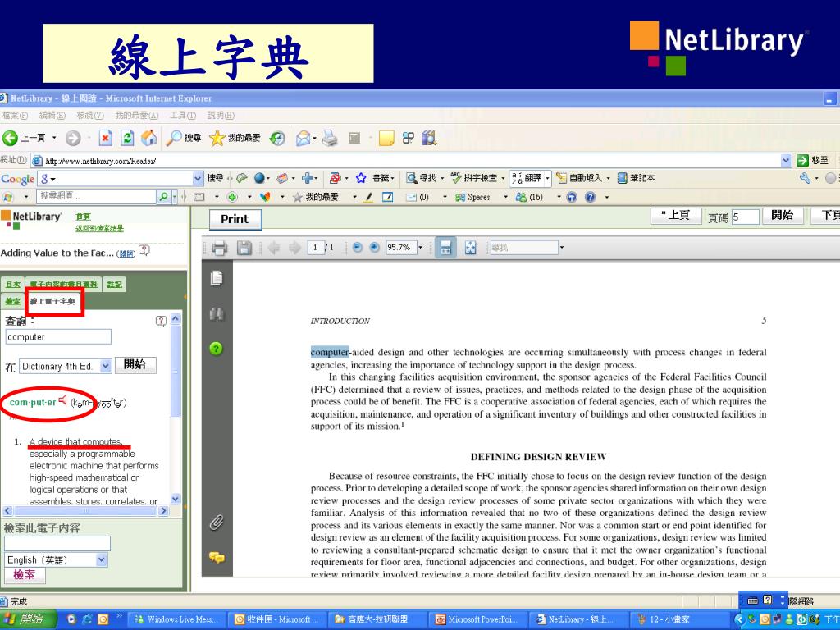
Task: Open the attachments paperclip icon
Action: coord(217,523)
